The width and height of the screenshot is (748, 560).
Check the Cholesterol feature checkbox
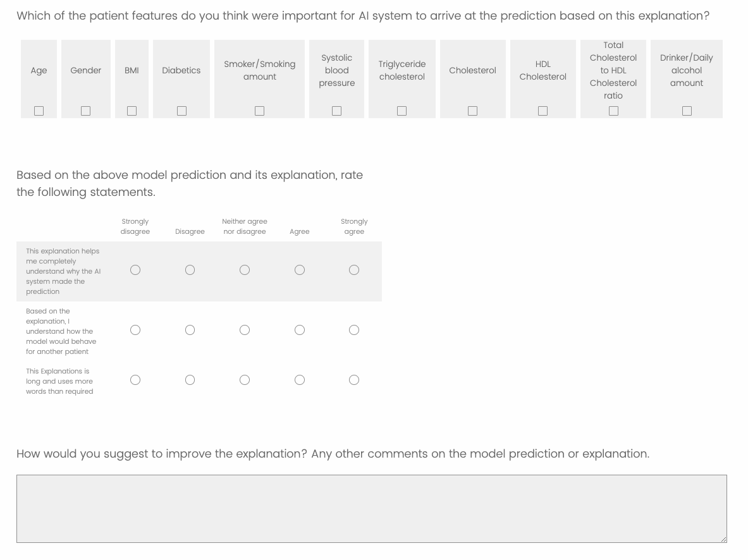tap(472, 111)
